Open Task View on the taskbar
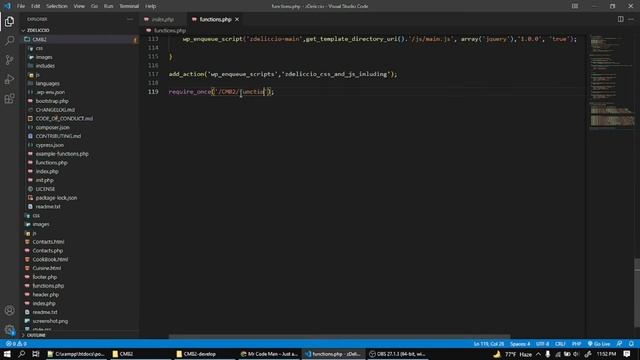 point(36,354)
